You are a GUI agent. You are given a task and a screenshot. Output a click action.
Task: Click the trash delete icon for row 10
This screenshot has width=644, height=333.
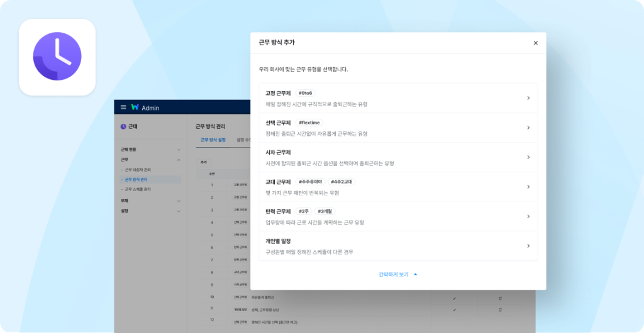click(x=501, y=297)
